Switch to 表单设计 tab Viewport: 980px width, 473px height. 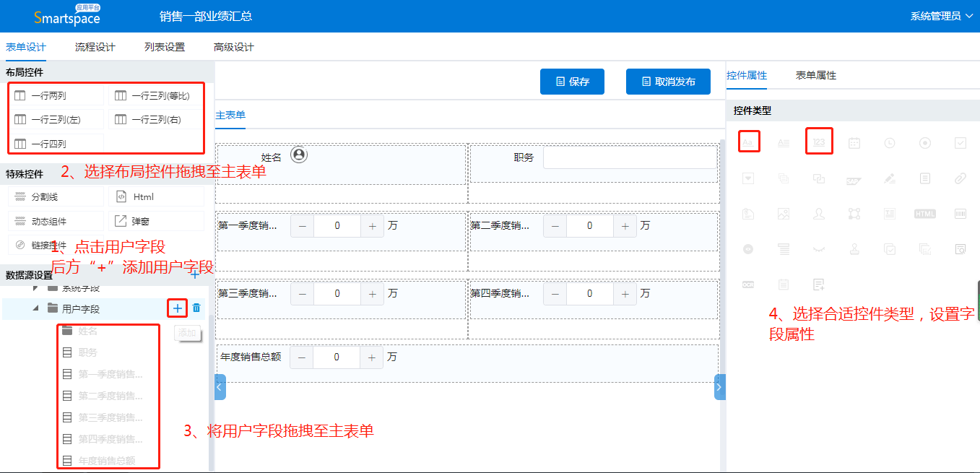26,47
